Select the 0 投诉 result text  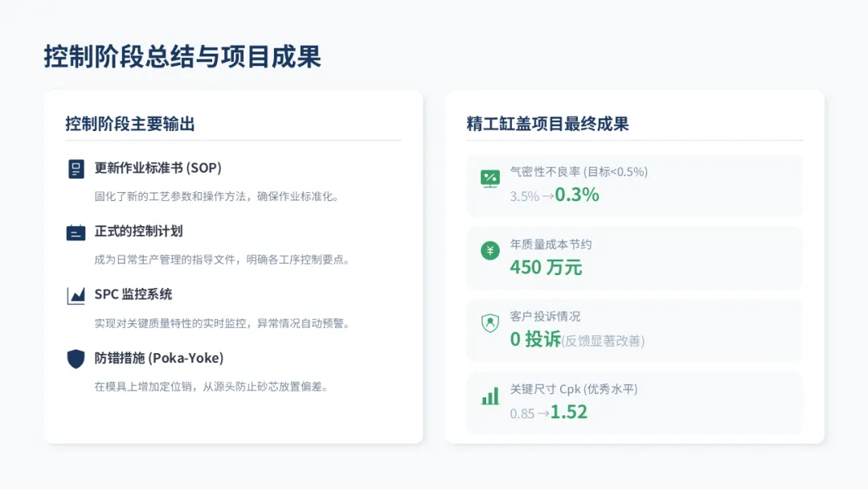(535, 339)
